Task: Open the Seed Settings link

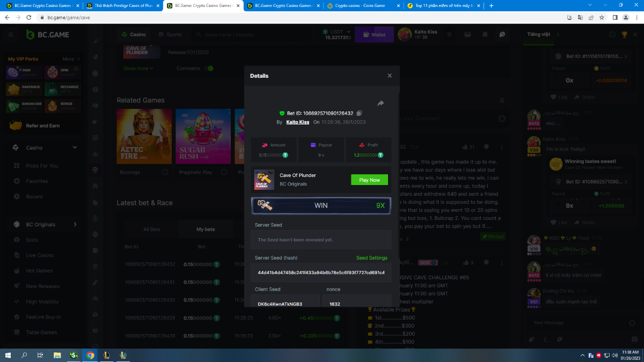Action: pyautogui.click(x=371, y=258)
